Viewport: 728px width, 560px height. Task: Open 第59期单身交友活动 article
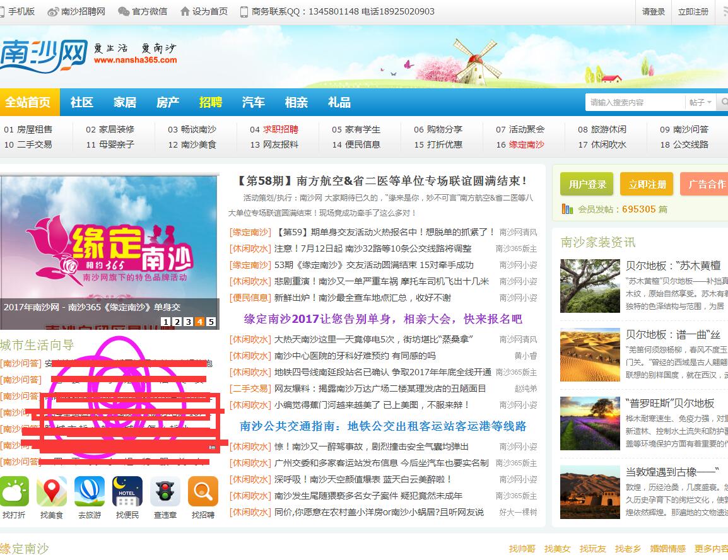[385, 232]
